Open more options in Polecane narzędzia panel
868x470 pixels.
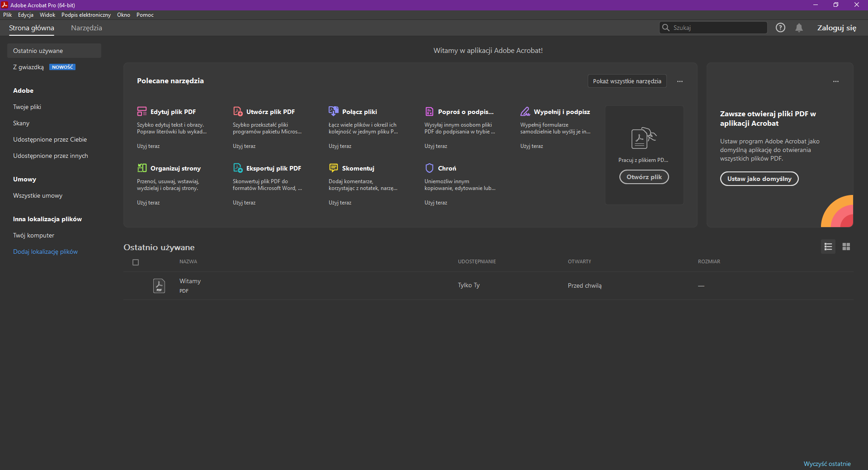680,81
